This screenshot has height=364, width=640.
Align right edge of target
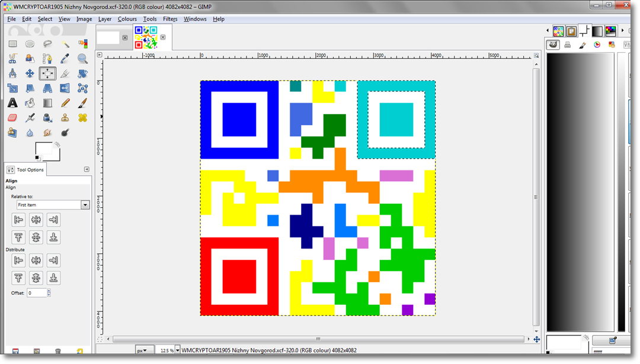[x=53, y=220]
